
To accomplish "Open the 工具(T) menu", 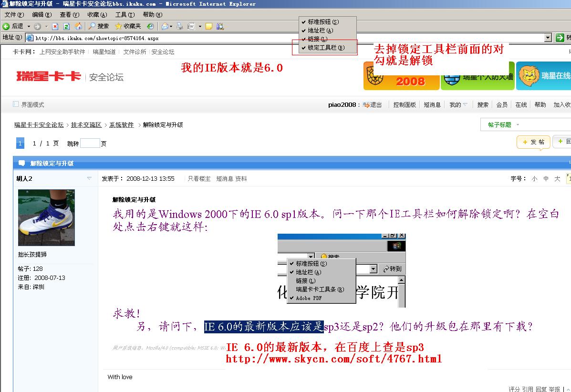I will [125, 15].
